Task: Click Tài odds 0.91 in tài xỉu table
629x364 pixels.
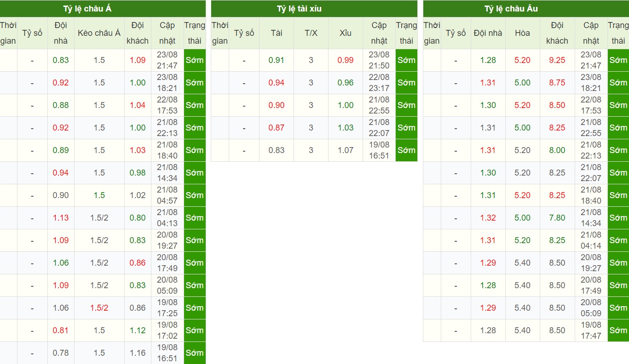Action: (277, 60)
